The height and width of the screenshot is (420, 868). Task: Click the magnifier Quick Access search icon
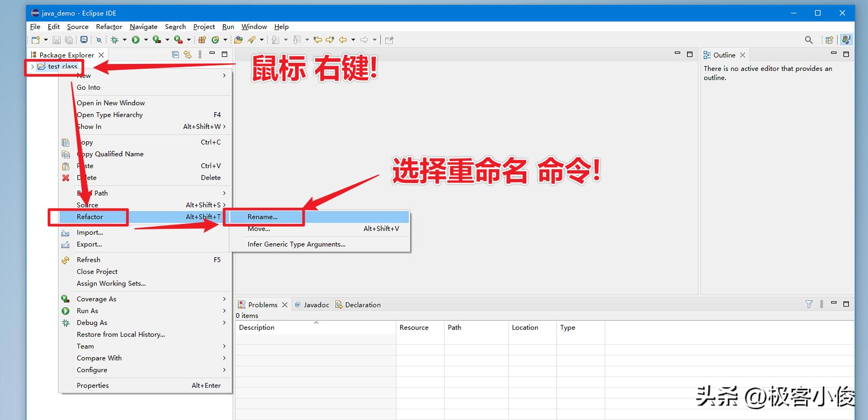coord(809,40)
